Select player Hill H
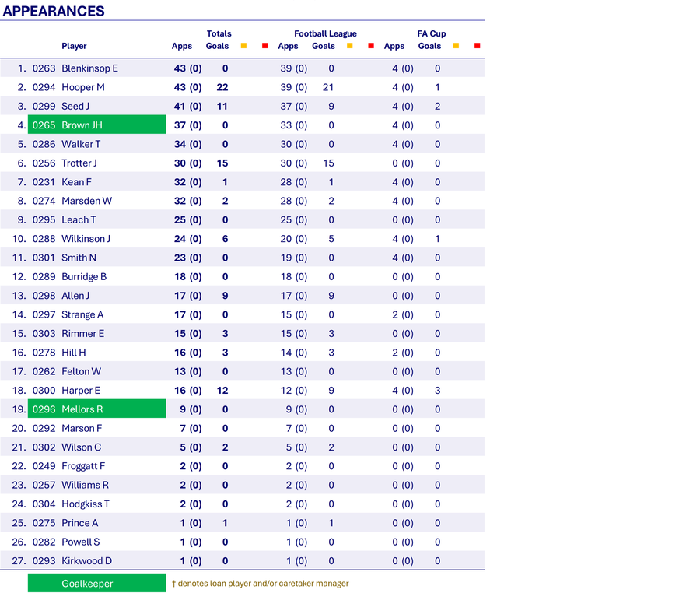This screenshot has height=593, width=700. click(74, 353)
